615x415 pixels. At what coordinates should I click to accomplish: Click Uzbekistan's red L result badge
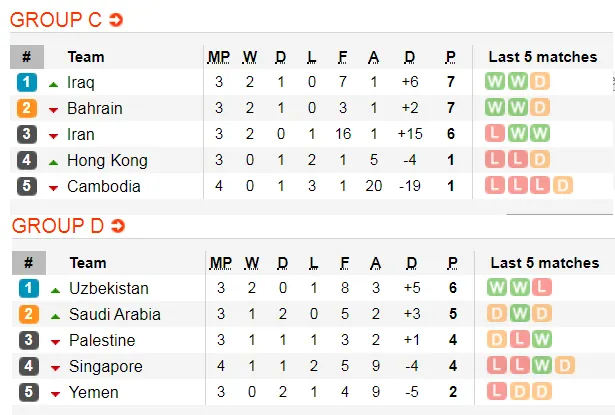(x=541, y=288)
